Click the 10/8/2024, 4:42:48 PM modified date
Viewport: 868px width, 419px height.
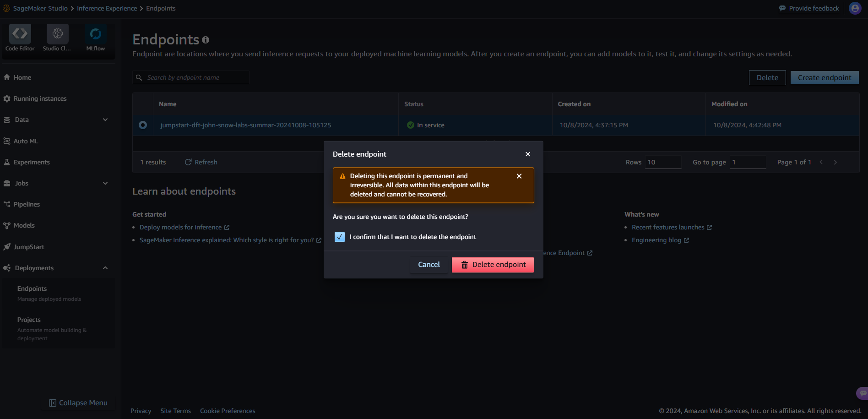(x=747, y=125)
